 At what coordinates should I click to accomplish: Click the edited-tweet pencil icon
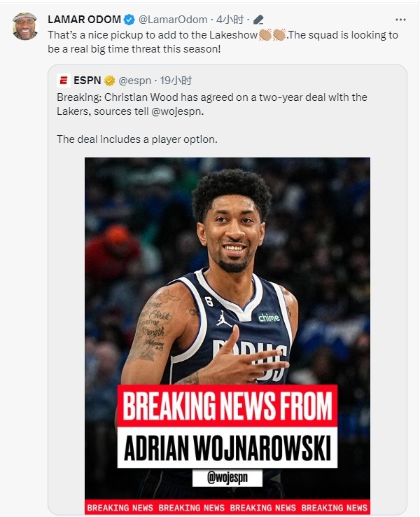tap(258, 20)
